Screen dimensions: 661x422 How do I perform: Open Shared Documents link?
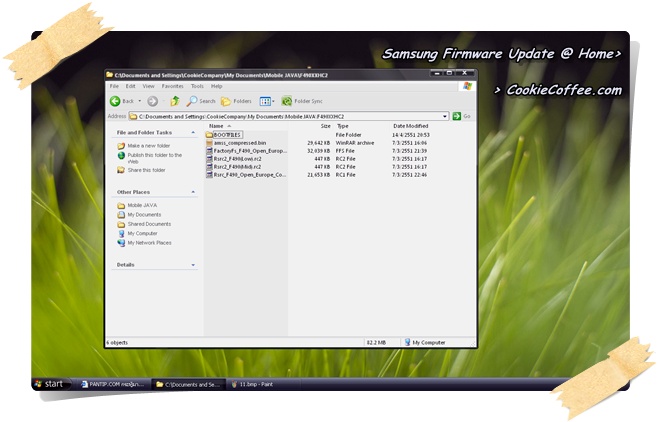click(149, 224)
